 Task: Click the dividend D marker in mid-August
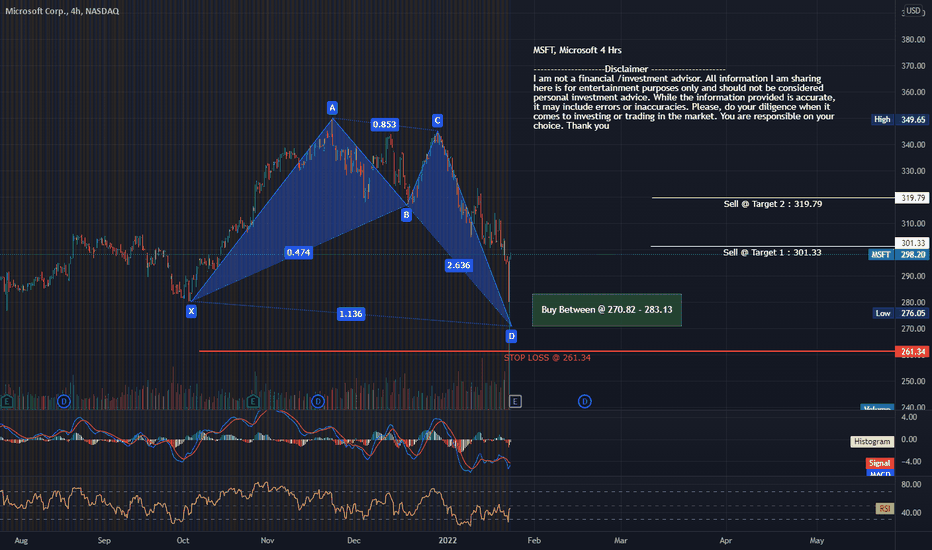(x=64, y=401)
